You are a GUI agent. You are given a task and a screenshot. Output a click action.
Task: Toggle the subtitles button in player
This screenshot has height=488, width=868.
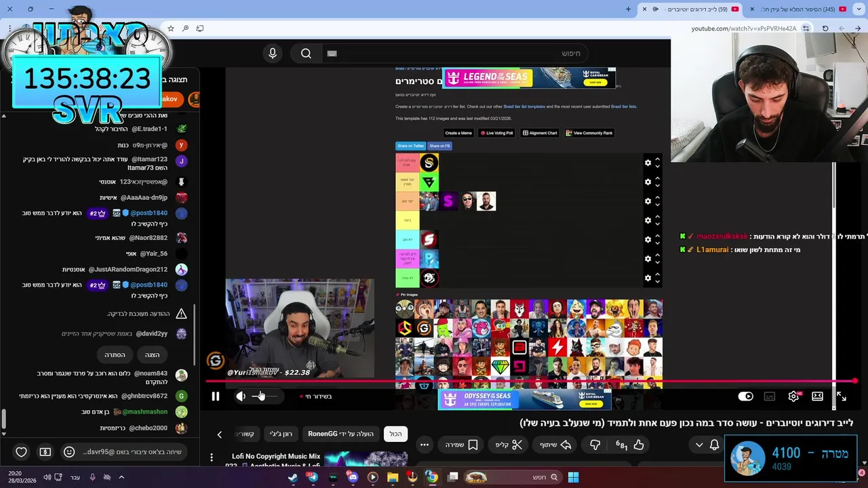tap(770, 396)
